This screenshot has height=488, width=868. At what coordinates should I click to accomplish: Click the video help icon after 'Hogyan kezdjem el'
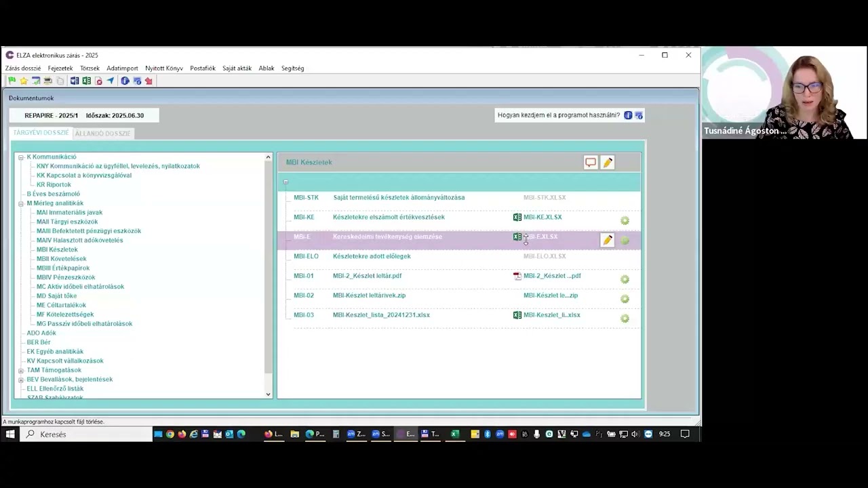639,115
